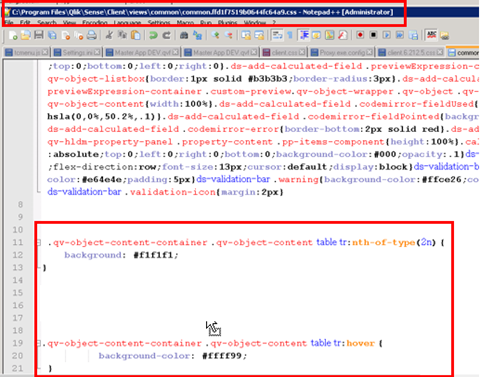Switch to client.css tab

pos(284,53)
